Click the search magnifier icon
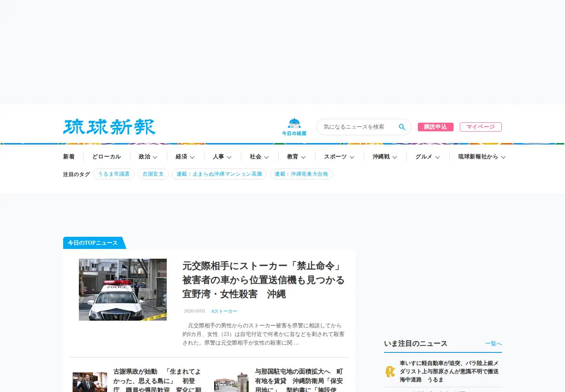 402,127
